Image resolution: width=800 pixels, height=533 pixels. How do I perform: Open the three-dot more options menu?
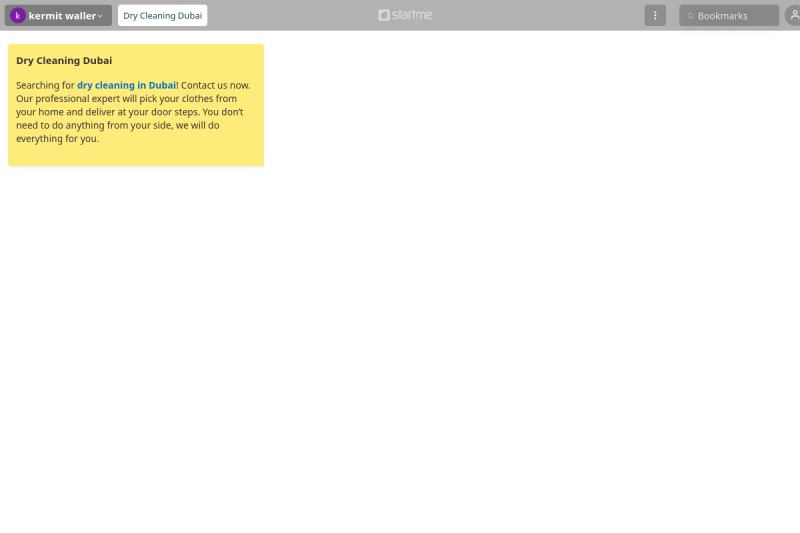click(655, 15)
